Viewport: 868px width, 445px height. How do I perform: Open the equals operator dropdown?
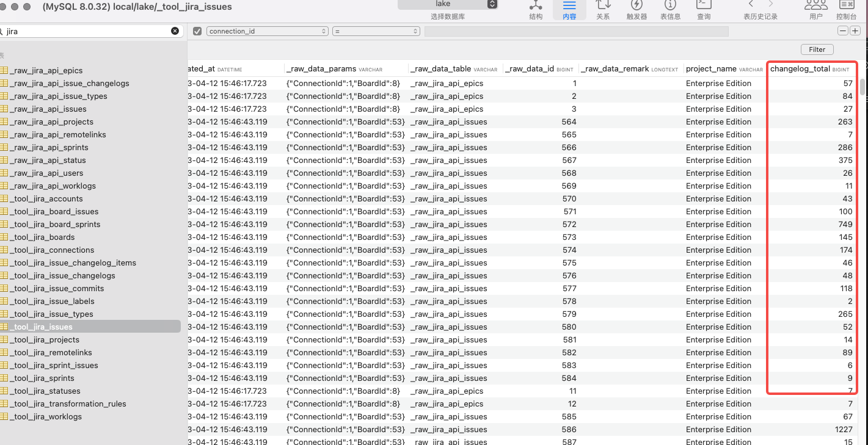376,31
